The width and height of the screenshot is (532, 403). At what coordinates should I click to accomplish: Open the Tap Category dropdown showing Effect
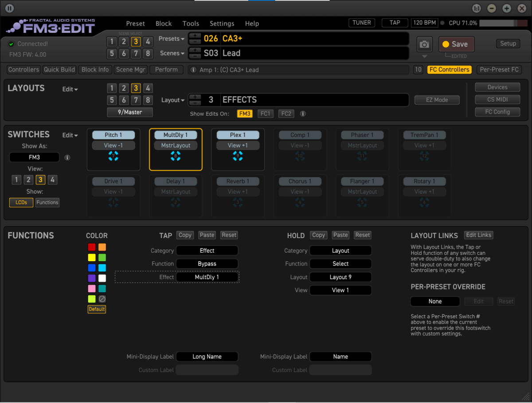(207, 250)
